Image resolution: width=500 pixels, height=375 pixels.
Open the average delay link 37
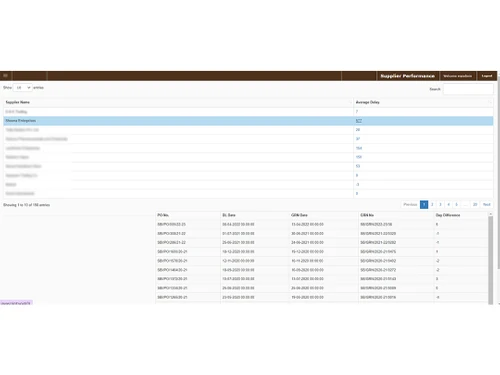358,139
